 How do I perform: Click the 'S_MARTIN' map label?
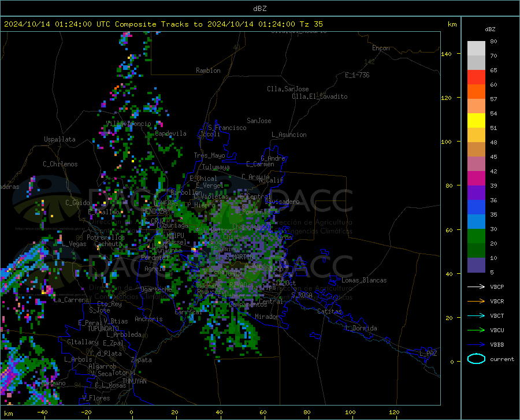pos(240,257)
